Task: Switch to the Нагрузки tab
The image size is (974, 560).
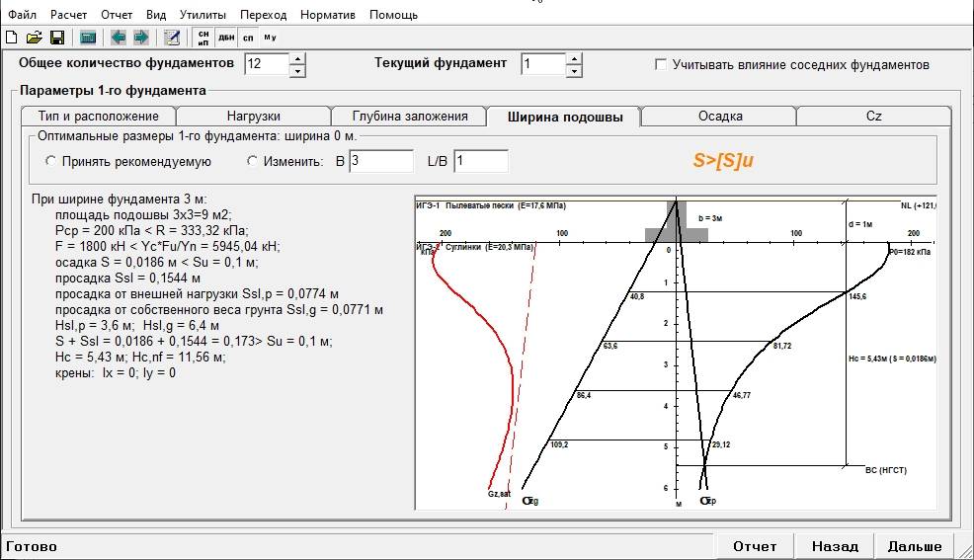Action: click(254, 117)
